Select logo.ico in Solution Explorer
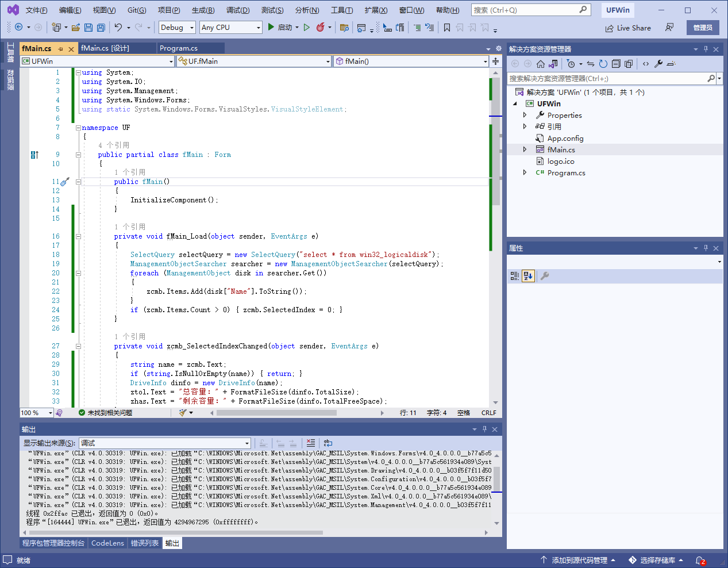This screenshot has width=728, height=568. 561,162
